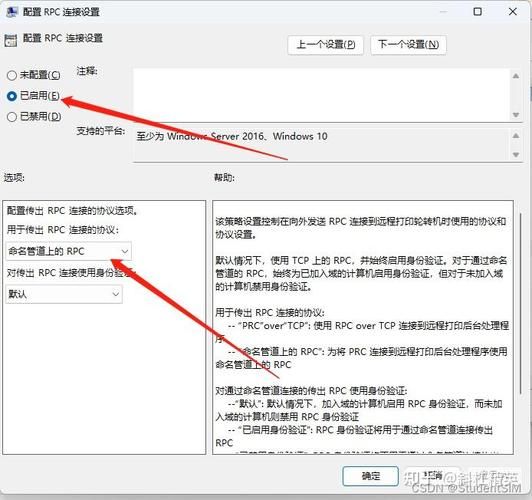
Task: Click the 选项: label
Action: coord(14,177)
